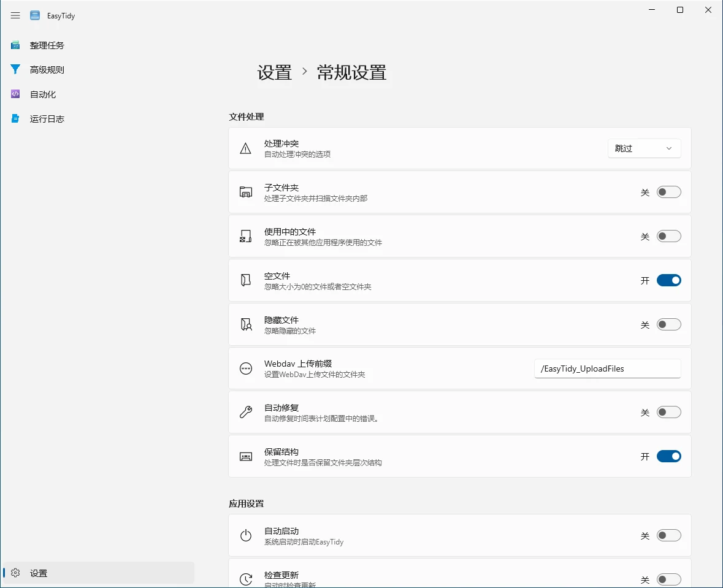
Task: Click the 运行日志 document icon
Action: click(x=15, y=119)
